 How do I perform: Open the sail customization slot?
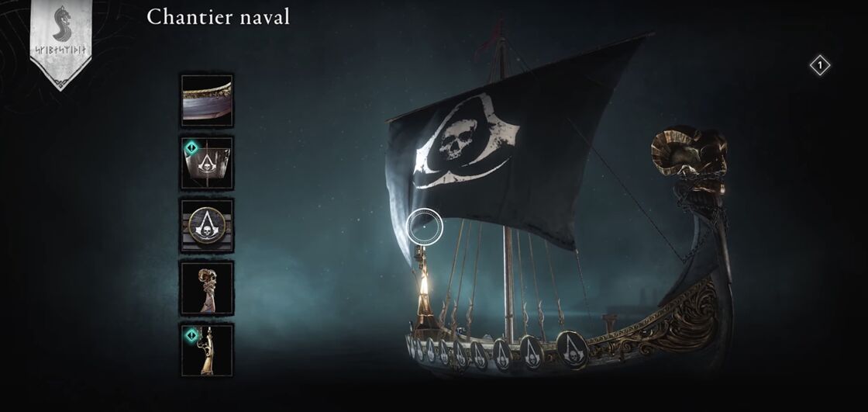tap(207, 163)
